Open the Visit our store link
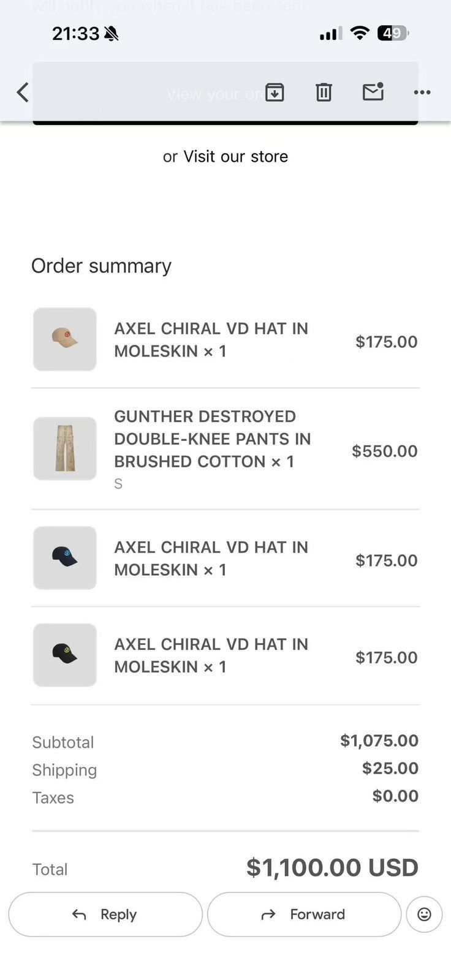Viewport: 451px width, 980px height. pos(235,156)
